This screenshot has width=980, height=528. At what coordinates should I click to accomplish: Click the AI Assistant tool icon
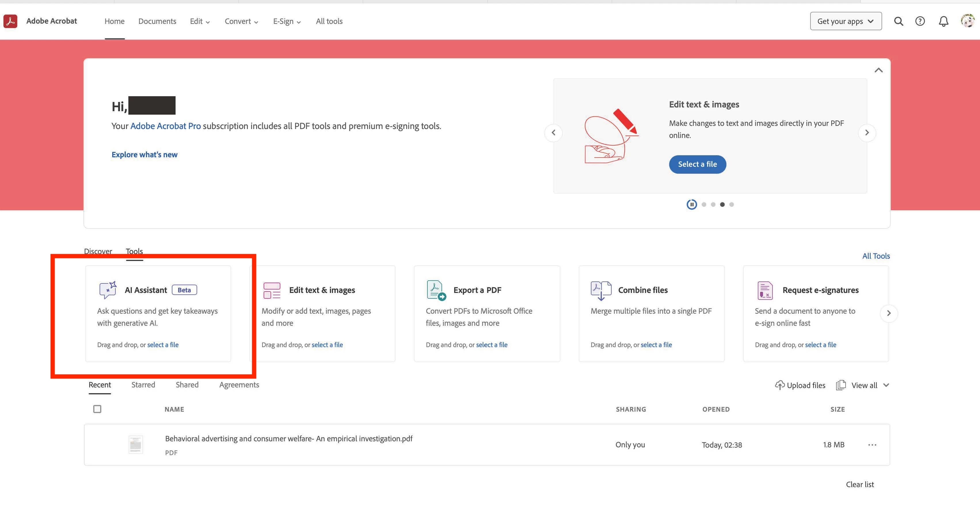click(x=108, y=290)
